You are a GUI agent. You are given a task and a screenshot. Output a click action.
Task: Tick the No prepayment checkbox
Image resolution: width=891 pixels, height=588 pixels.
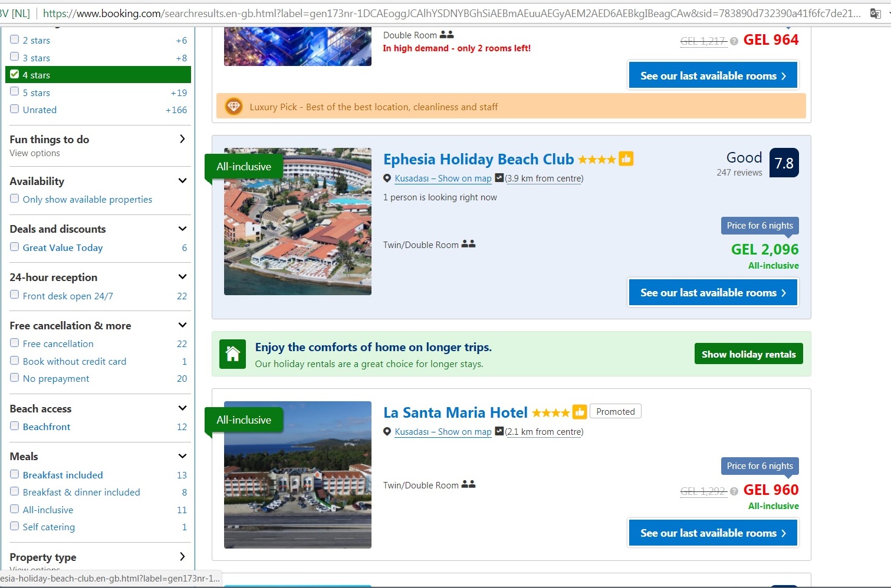pos(15,378)
